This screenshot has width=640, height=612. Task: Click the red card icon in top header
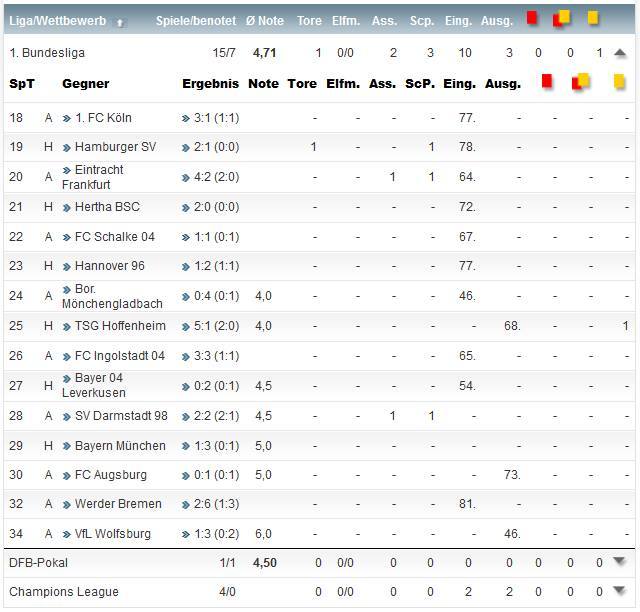point(532,18)
